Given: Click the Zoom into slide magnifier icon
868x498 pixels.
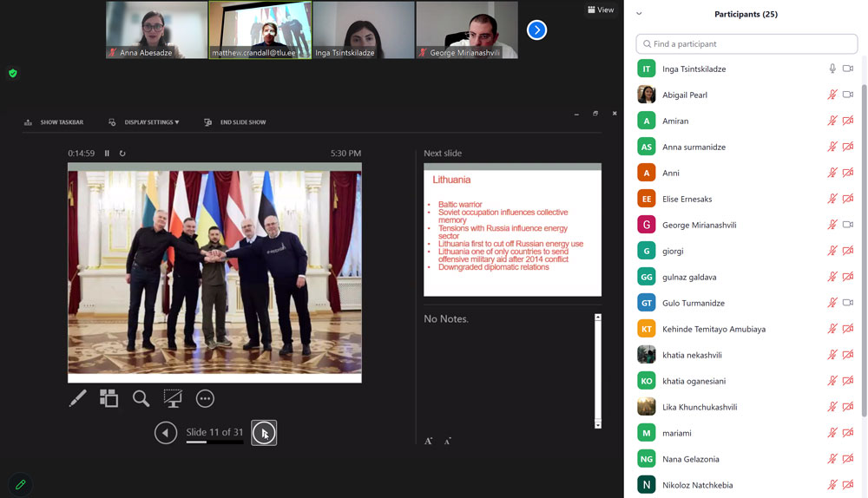Looking at the screenshot, I should [141, 398].
